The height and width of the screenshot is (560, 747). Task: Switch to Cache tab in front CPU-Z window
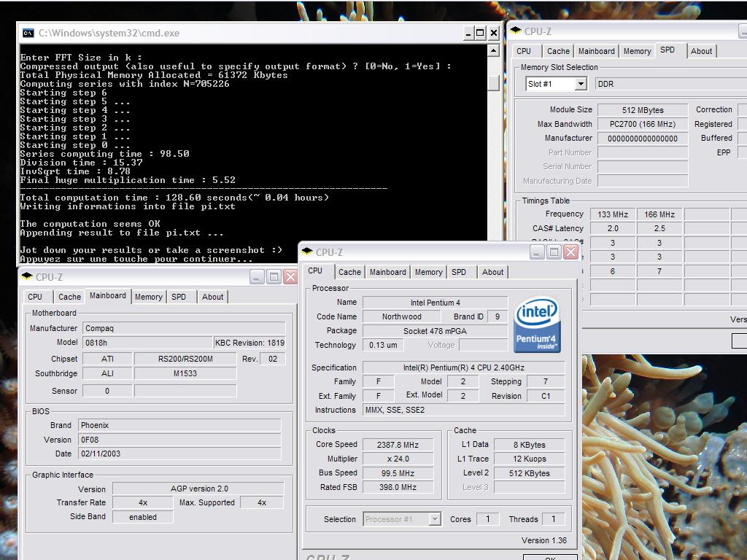click(x=349, y=272)
